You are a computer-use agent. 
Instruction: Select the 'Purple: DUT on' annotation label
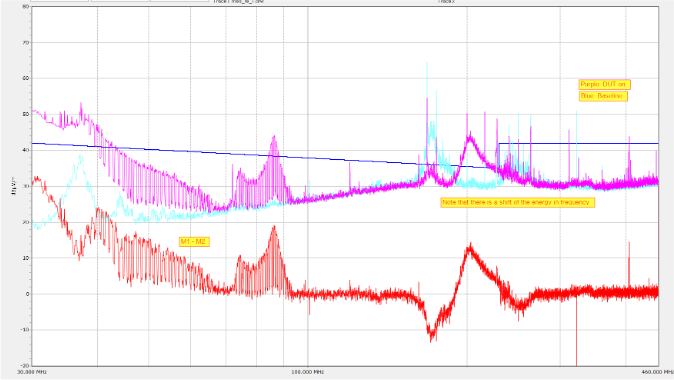604,84
